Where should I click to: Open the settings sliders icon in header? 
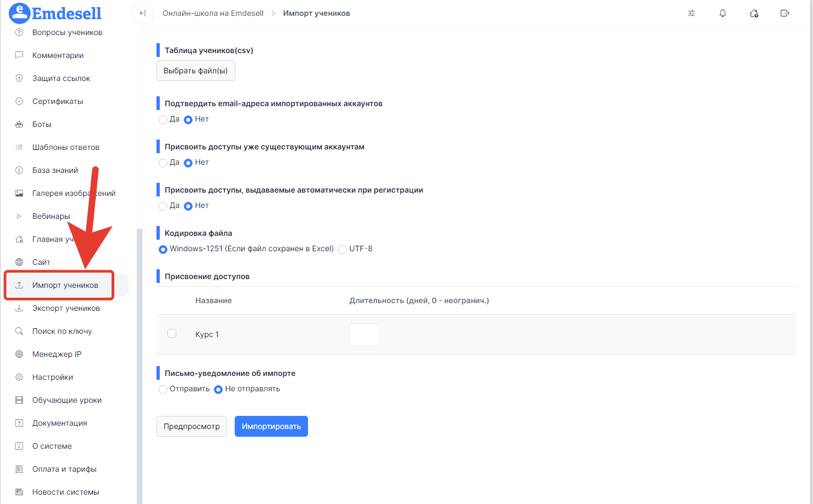coord(692,13)
